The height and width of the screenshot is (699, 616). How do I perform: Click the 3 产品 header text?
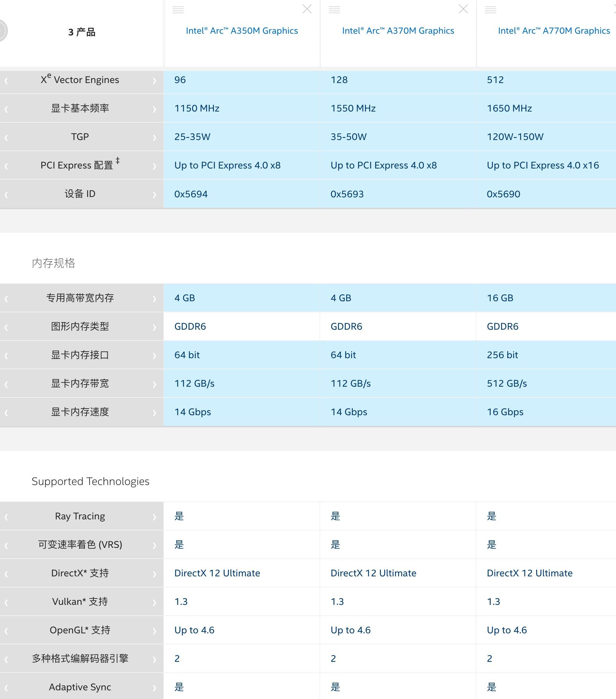click(x=82, y=32)
